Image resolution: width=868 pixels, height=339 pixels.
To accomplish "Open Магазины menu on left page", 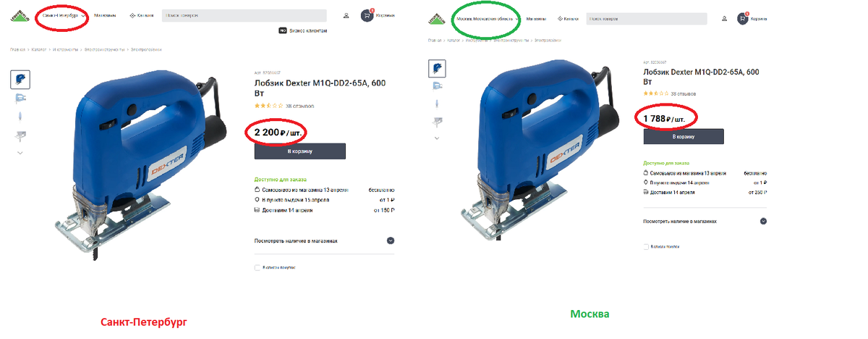I will click(105, 15).
